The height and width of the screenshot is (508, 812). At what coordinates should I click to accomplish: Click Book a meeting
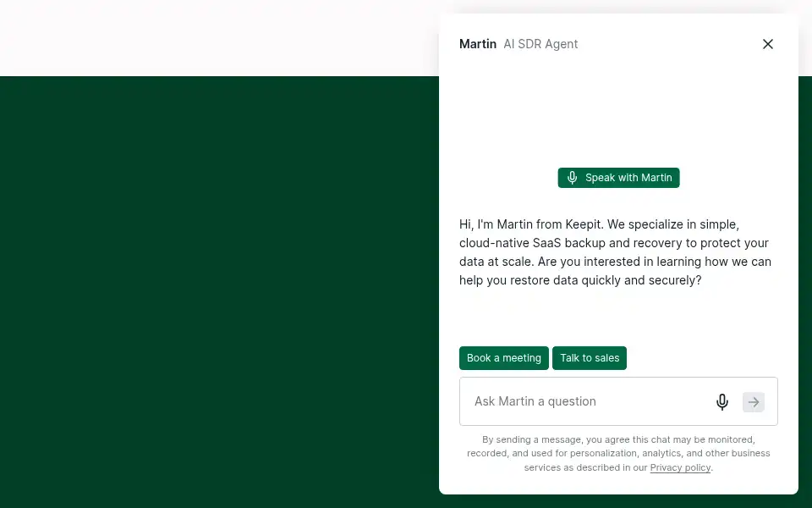(503, 358)
